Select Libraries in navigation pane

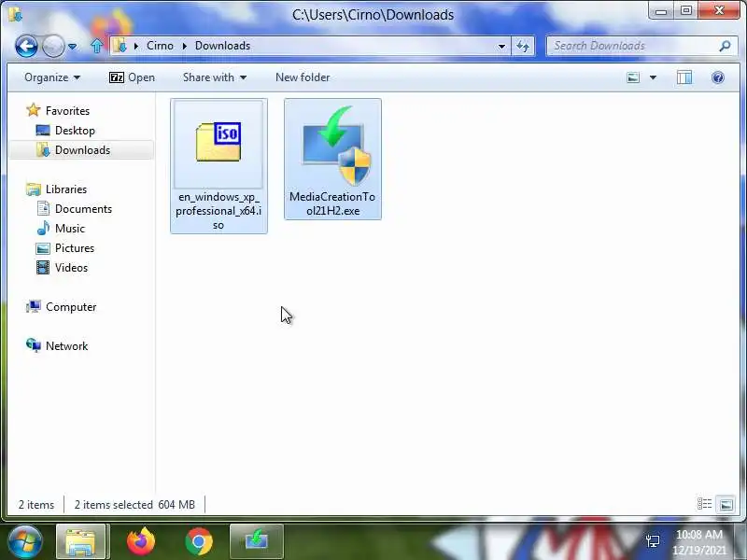pyautogui.click(x=57, y=189)
